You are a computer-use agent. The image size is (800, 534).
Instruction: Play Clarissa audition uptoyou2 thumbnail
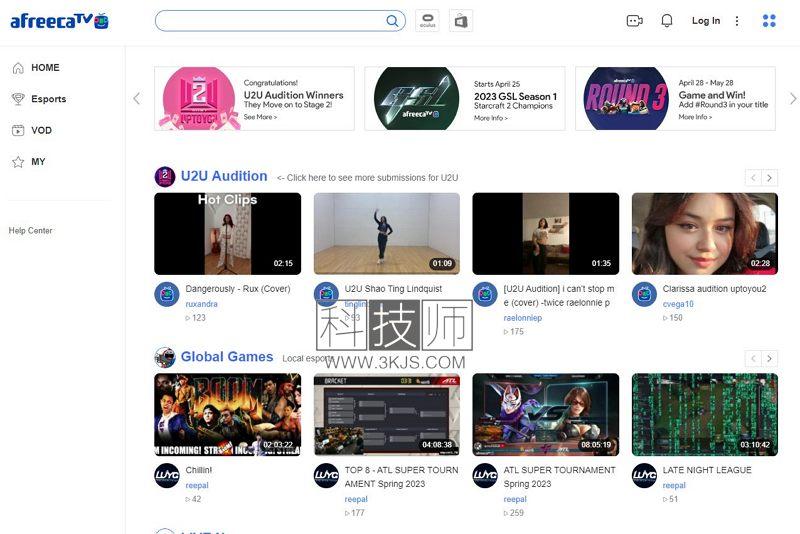705,234
